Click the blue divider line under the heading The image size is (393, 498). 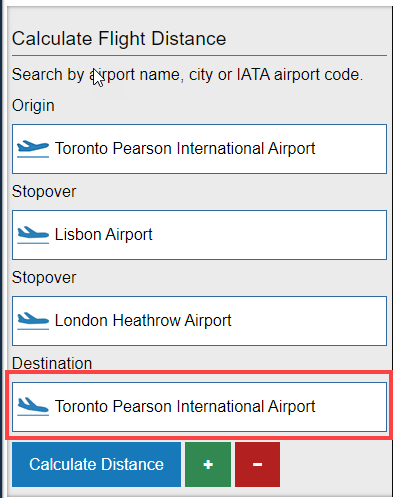[199, 55]
